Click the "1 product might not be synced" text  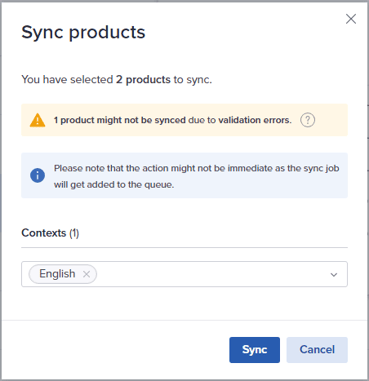pos(120,120)
